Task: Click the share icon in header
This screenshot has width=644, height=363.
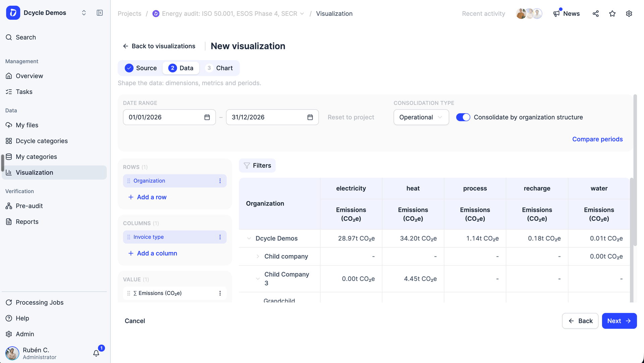Action: point(596,13)
